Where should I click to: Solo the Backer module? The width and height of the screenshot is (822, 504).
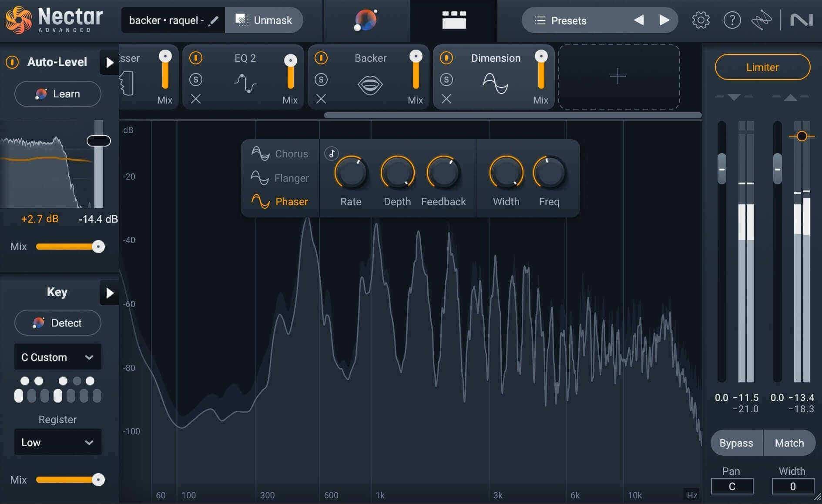click(321, 79)
